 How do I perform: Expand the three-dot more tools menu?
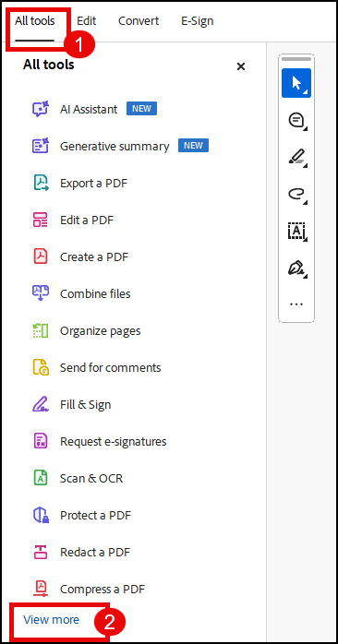(296, 304)
